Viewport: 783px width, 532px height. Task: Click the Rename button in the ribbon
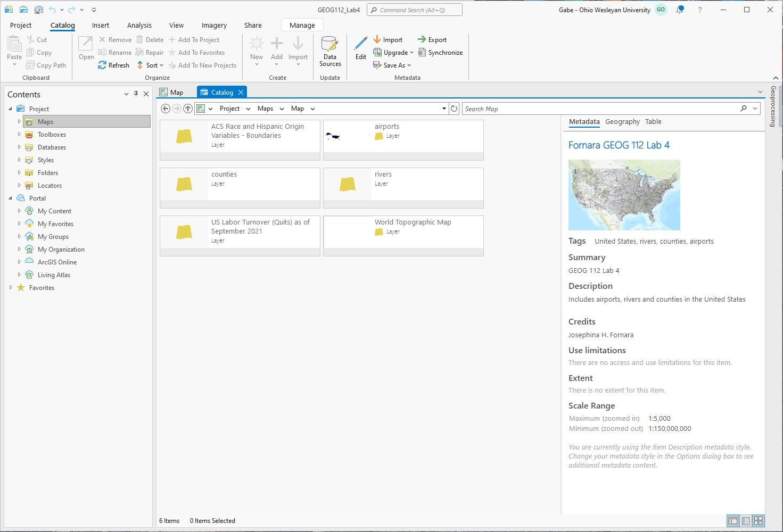click(x=115, y=52)
